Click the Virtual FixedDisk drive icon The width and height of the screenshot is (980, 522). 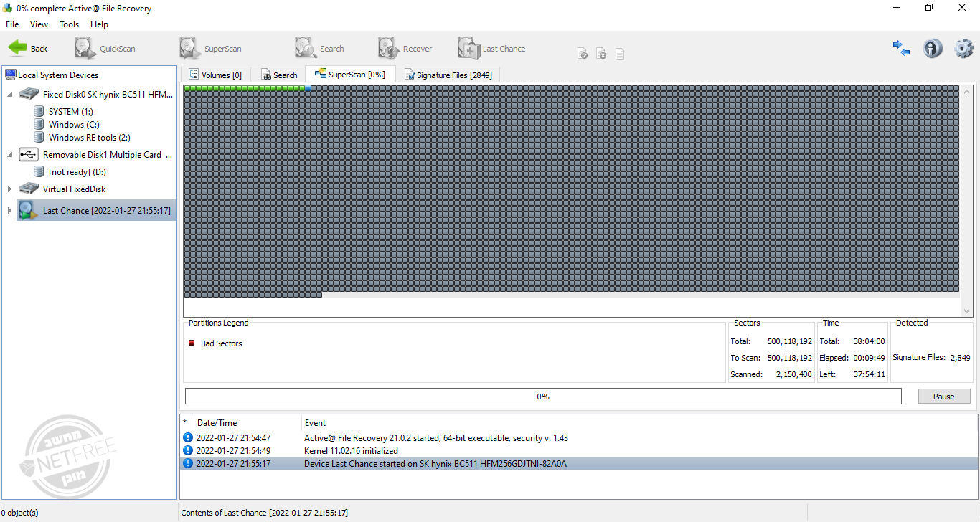click(29, 189)
